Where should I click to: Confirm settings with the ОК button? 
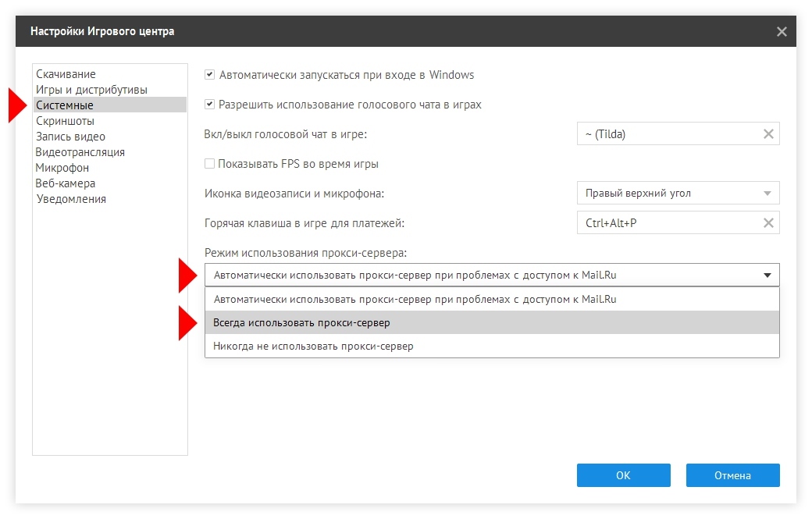click(x=624, y=475)
